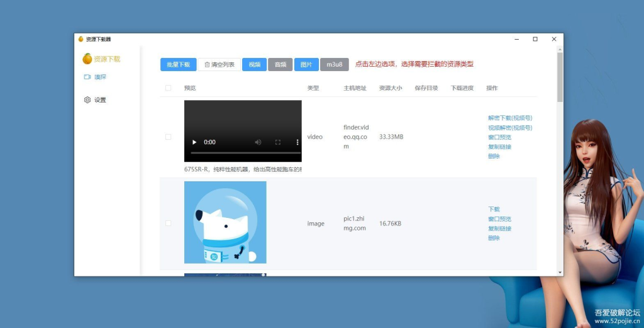Toggle the 视频 video capture filter

coord(254,65)
